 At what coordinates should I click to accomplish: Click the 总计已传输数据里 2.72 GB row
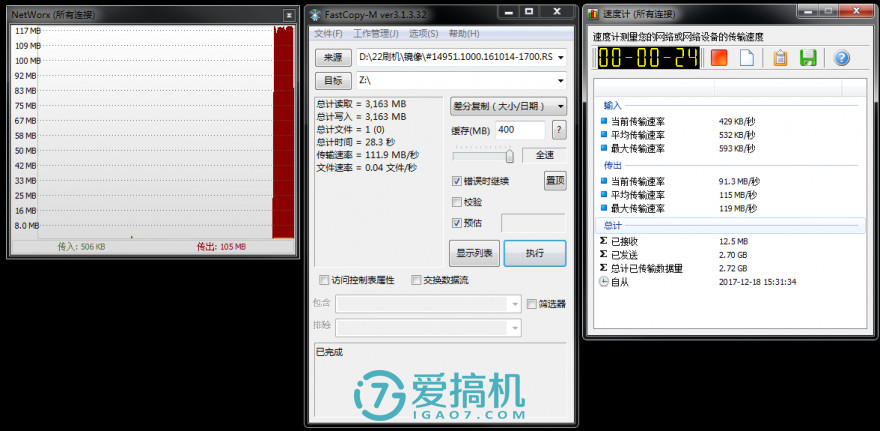coord(730,268)
